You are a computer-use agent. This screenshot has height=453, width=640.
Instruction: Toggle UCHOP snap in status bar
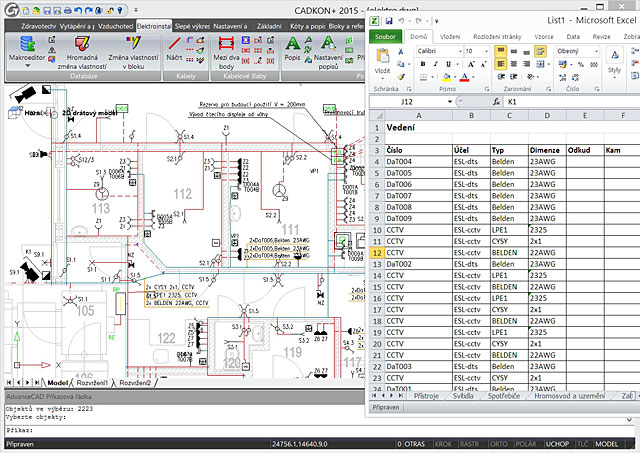pos(557,444)
